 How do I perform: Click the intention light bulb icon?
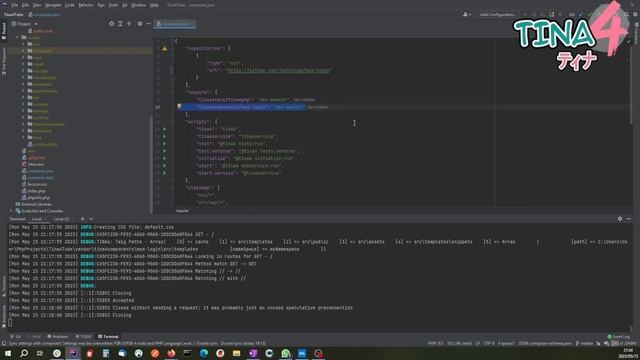[179, 107]
